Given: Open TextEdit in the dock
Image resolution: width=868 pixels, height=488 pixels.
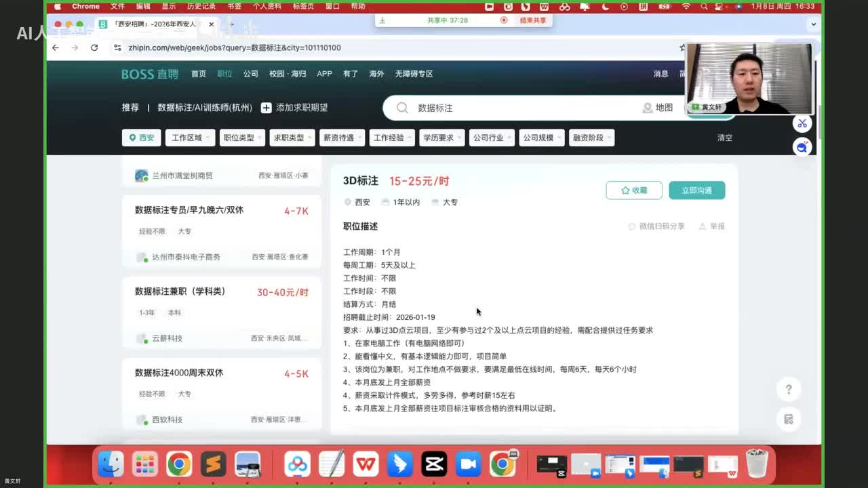Looking at the screenshot, I should (332, 464).
